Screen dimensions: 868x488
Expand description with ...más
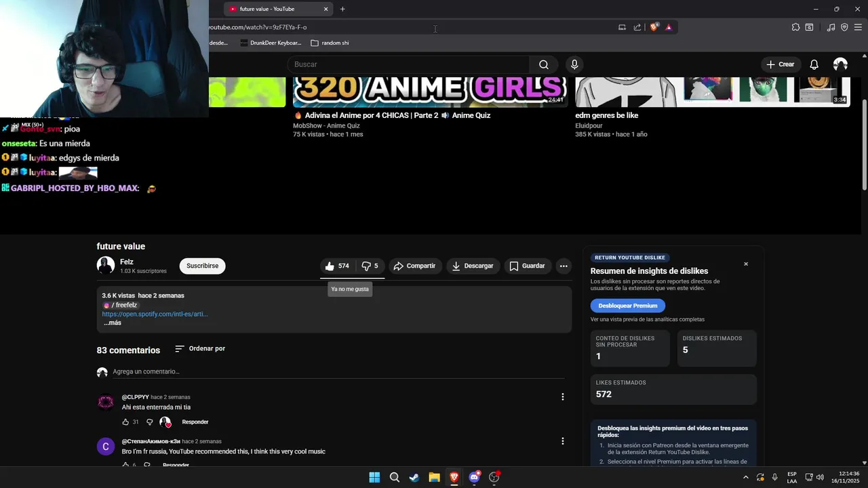pos(113,323)
